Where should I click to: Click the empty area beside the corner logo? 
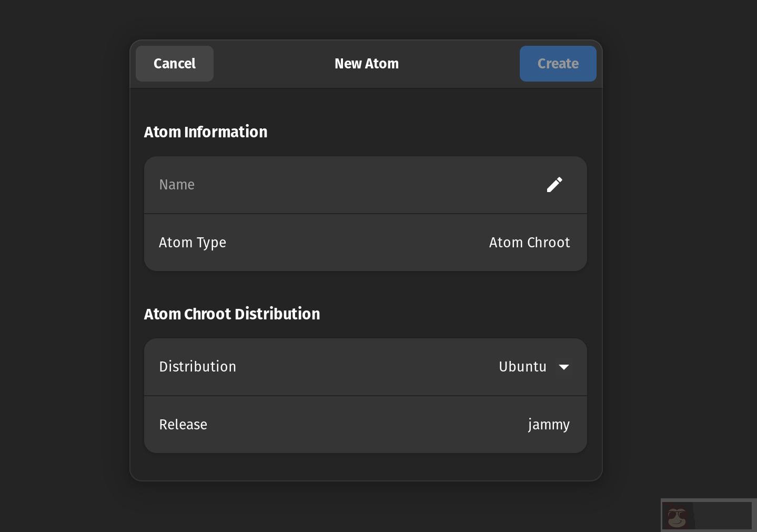click(723, 516)
